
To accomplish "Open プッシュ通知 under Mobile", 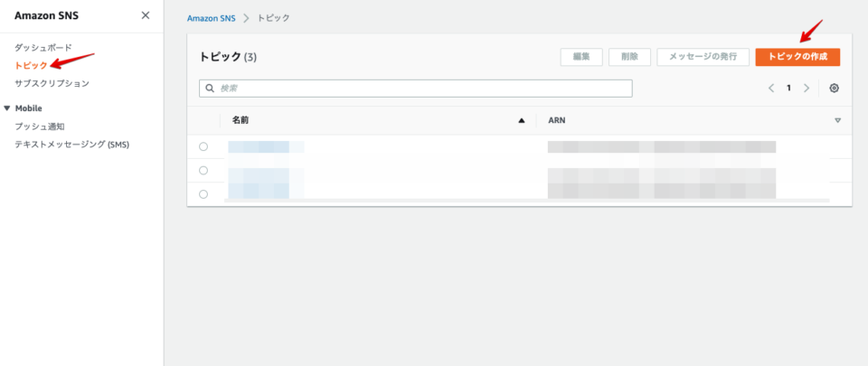I will pyautogui.click(x=39, y=127).
